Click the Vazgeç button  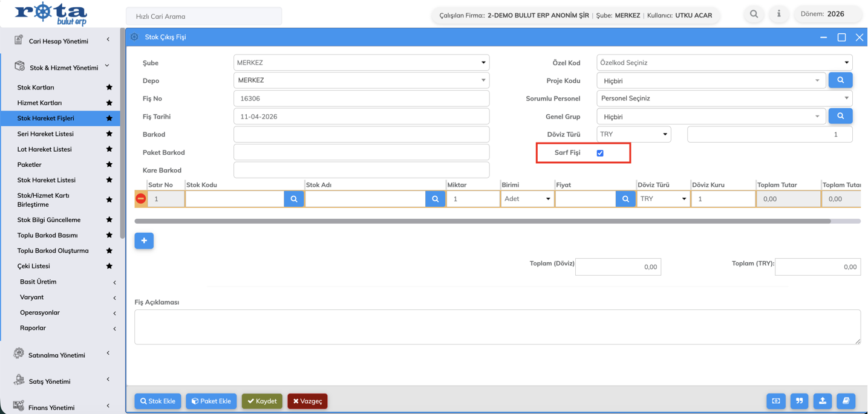pyautogui.click(x=307, y=401)
